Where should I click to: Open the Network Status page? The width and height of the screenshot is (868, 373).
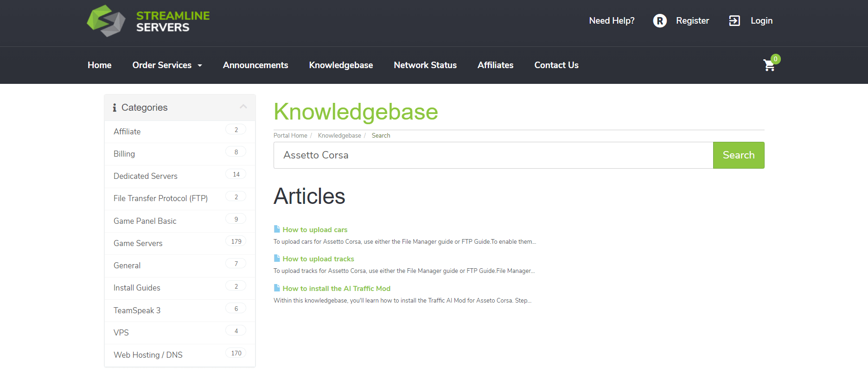tap(425, 65)
